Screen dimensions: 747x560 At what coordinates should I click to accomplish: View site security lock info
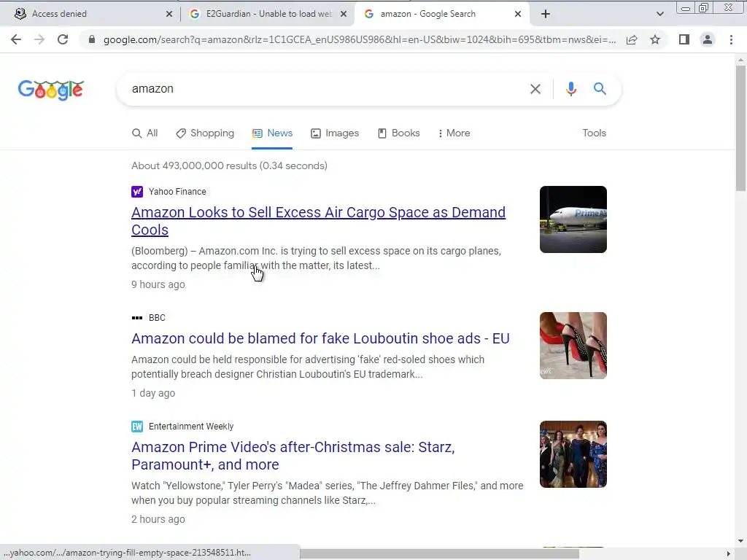(92, 39)
